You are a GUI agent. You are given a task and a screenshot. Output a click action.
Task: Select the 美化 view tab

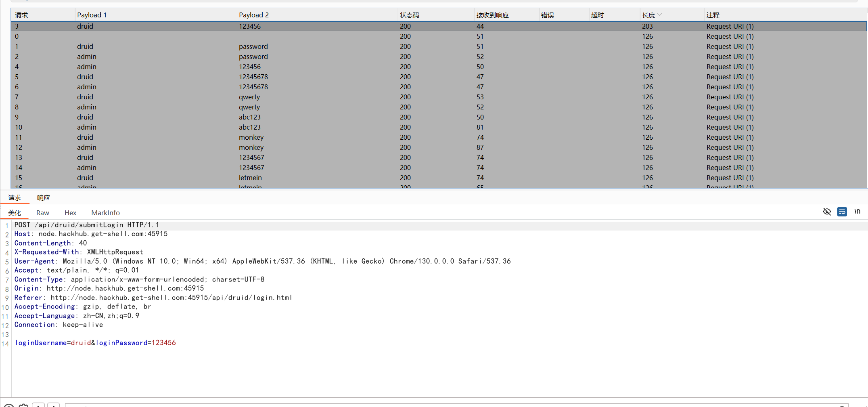pyautogui.click(x=15, y=213)
